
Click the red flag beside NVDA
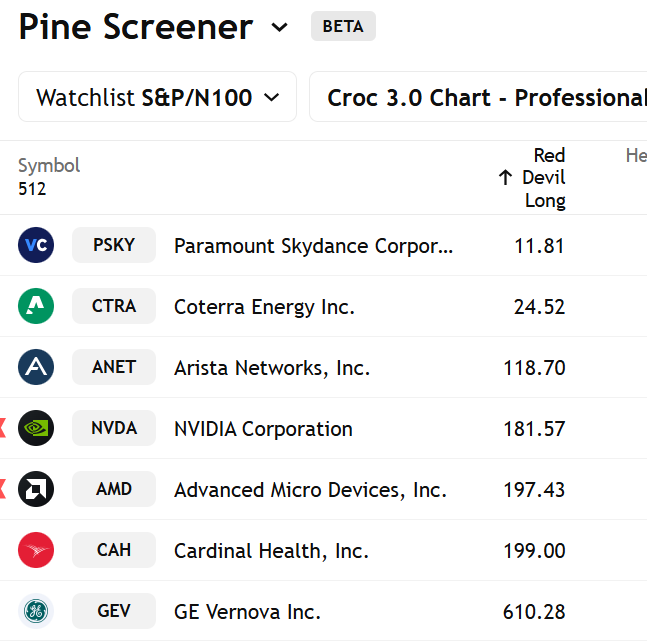click(x=3, y=428)
